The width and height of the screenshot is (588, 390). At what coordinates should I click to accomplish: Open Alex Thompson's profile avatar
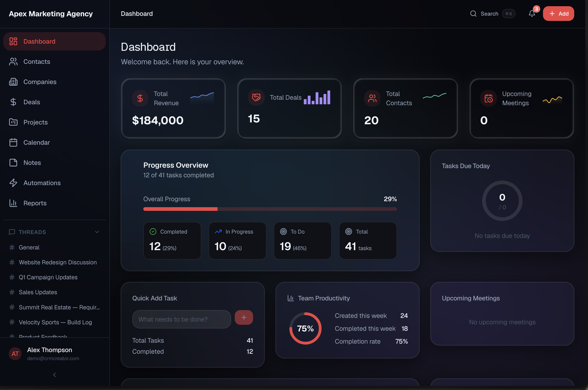point(15,354)
